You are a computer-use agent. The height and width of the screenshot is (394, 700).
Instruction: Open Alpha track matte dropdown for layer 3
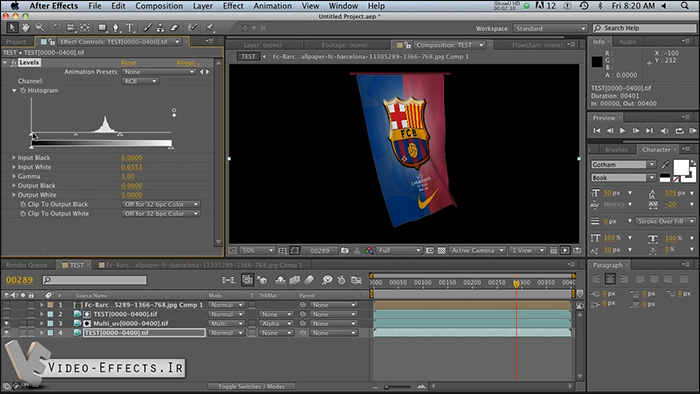coord(276,323)
